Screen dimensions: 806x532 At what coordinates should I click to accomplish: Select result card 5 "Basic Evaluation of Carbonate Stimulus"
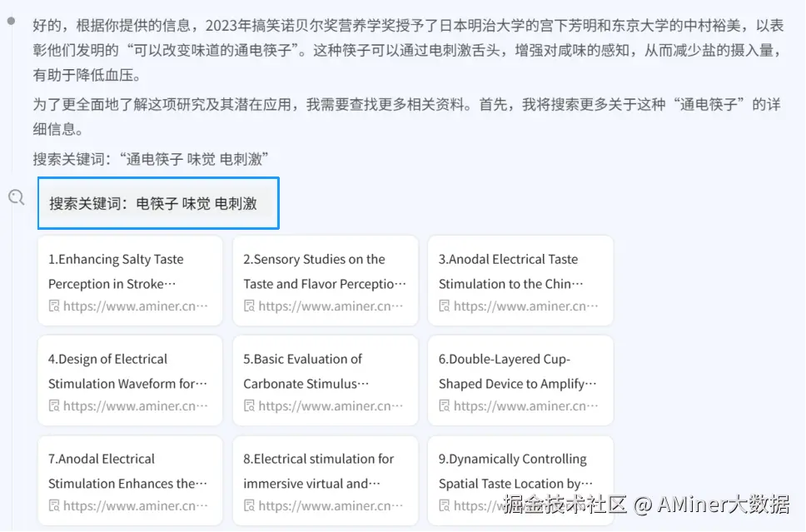pyautogui.click(x=325, y=380)
